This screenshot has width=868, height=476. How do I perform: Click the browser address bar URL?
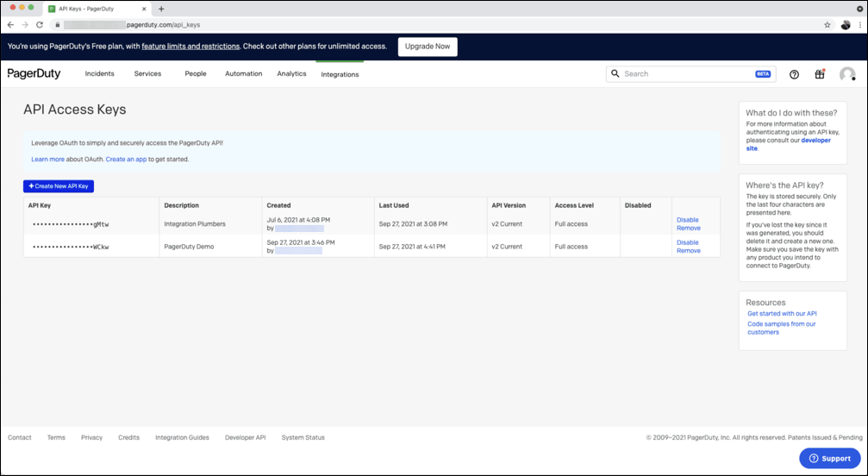pyautogui.click(x=132, y=25)
